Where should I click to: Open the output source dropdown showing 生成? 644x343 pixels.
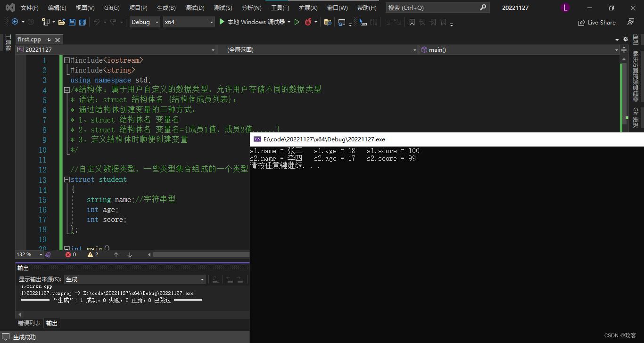pyautogui.click(x=135, y=279)
